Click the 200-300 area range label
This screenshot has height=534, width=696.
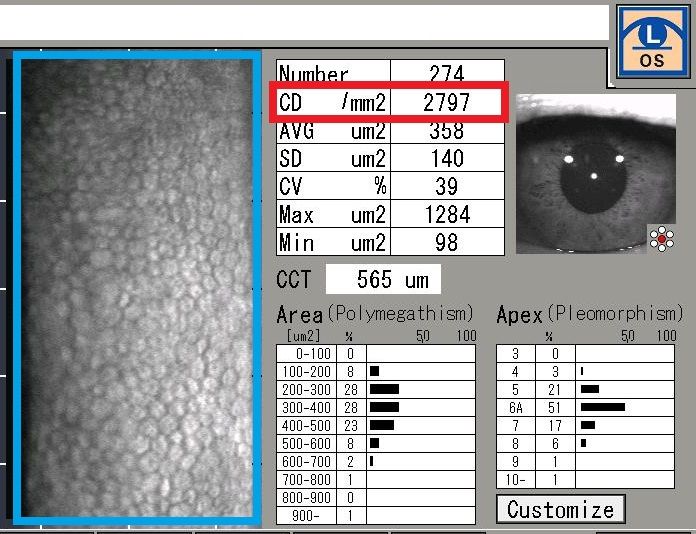306,390
